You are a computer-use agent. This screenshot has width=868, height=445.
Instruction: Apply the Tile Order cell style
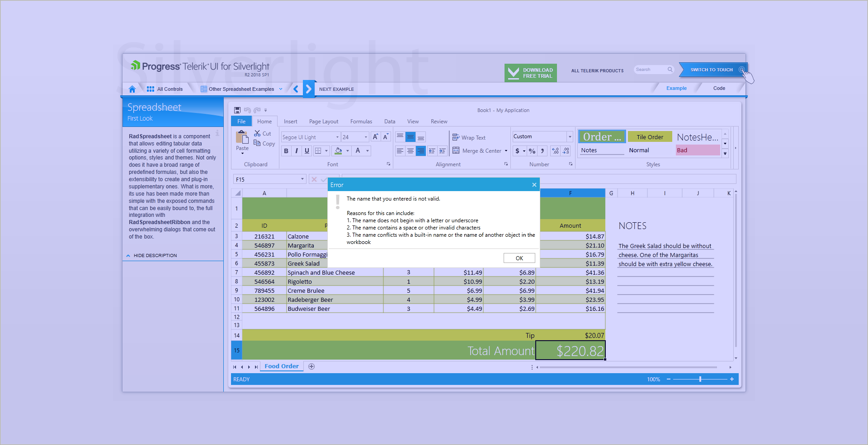coord(650,137)
